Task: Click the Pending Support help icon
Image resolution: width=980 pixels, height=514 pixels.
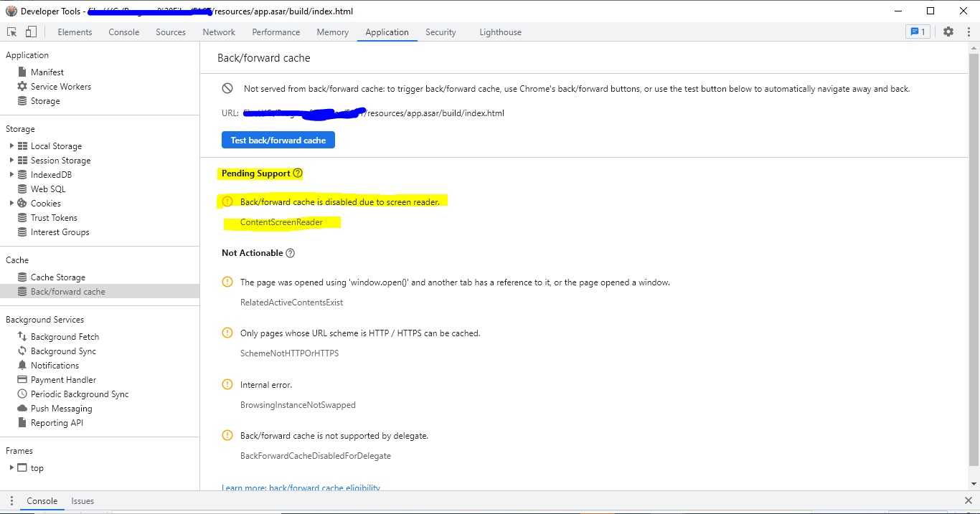Action: pyautogui.click(x=298, y=173)
